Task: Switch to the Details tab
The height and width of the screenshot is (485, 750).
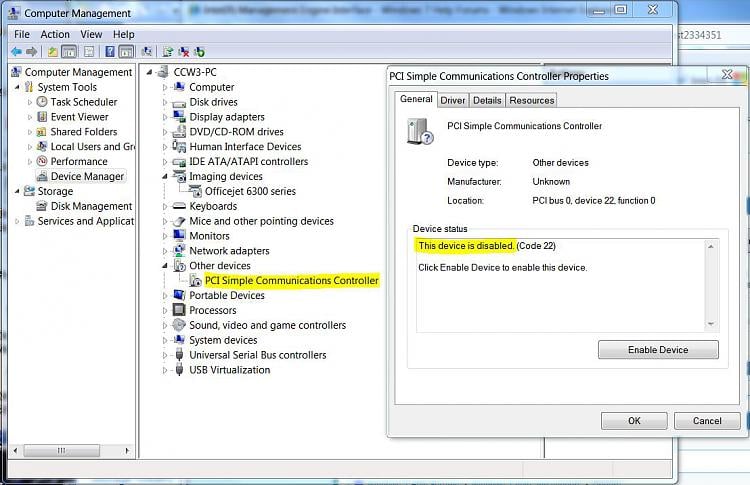Action: click(487, 100)
